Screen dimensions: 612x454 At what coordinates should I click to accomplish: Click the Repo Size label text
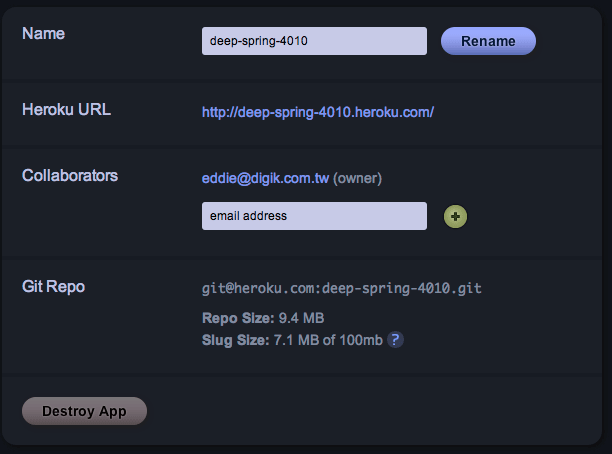point(238,318)
